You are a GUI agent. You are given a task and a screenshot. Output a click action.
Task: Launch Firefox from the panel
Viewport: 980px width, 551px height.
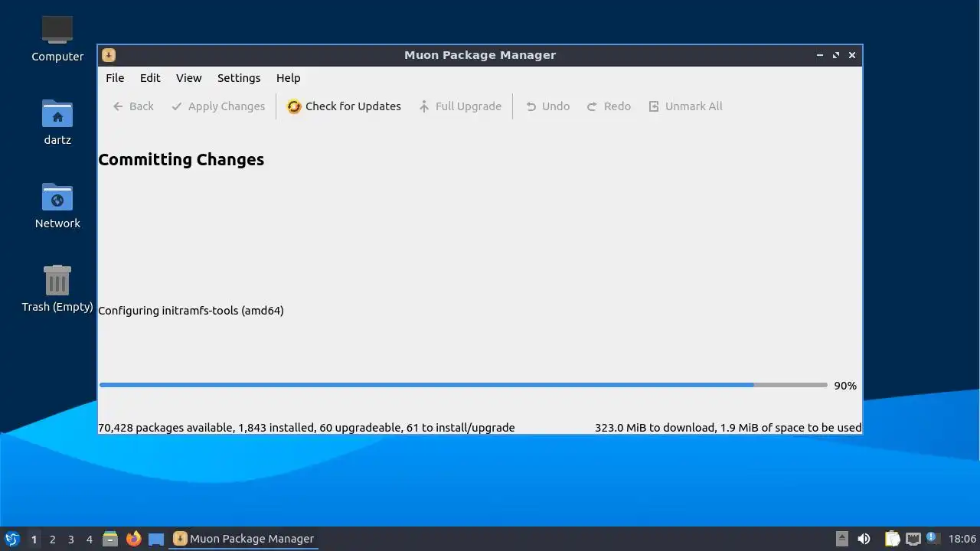click(133, 539)
